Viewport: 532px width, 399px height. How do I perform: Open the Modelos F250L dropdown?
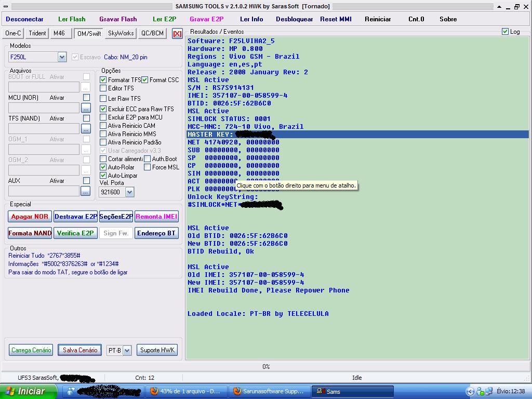62,57
